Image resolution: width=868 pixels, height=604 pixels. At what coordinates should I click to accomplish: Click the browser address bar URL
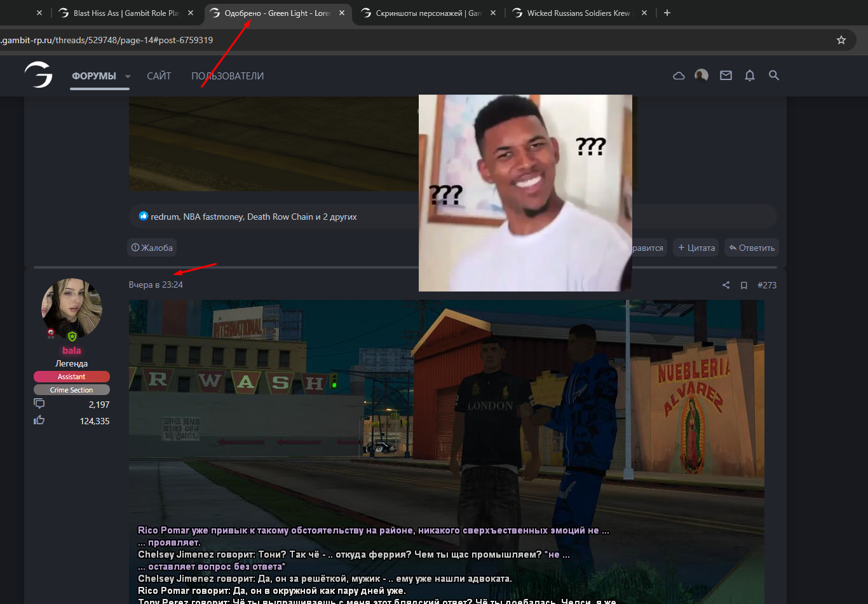pyautogui.click(x=107, y=40)
